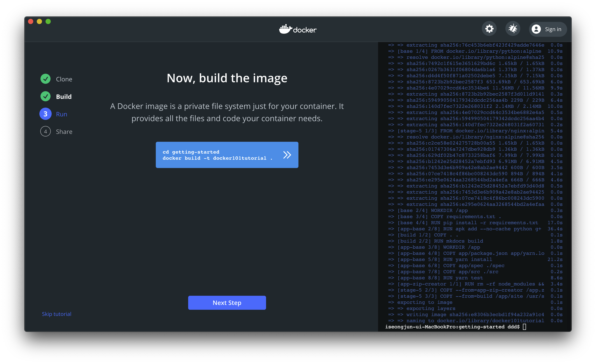The width and height of the screenshot is (596, 364).
Task: Click terminal line 'writing image sha256:e8306b3ecbd1f94a232a91c4'
Action: click(475, 315)
